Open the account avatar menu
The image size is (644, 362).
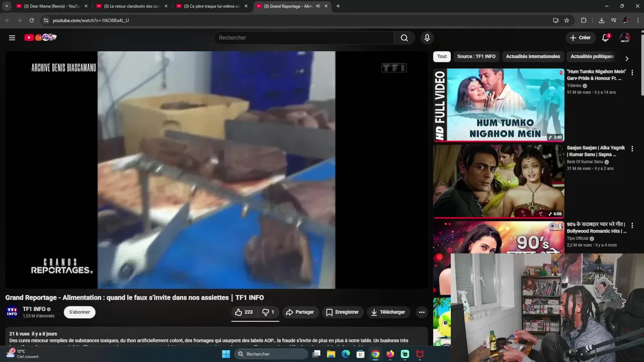point(624,38)
